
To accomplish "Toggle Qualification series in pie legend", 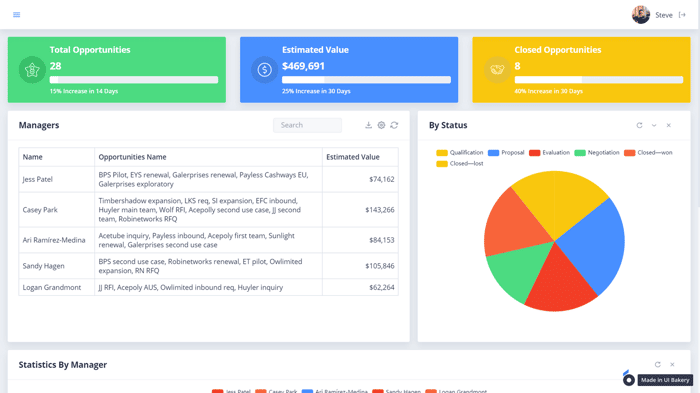I will pos(459,153).
